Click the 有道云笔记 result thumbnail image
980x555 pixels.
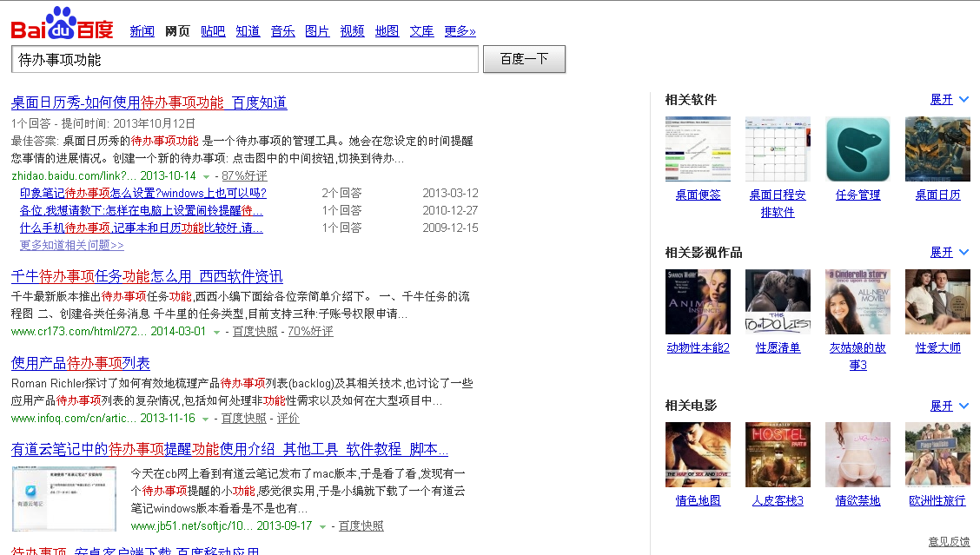pos(64,499)
